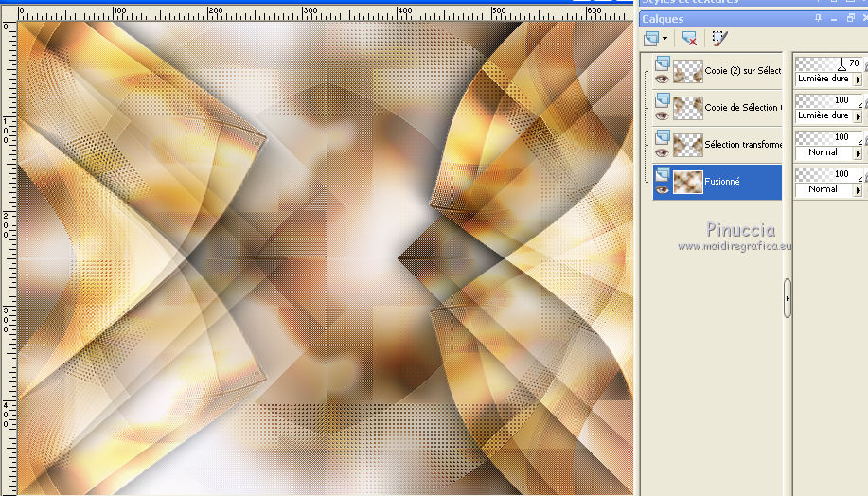Viewport: 868px width, 496px height.
Task: Click the new raster layer icon
Action: [651, 38]
